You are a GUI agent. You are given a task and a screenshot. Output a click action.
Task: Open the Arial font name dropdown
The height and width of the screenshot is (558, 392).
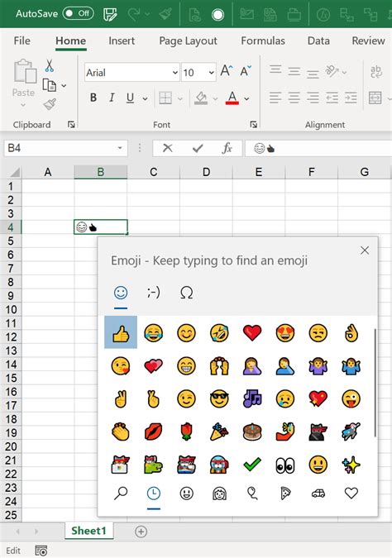tap(174, 73)
